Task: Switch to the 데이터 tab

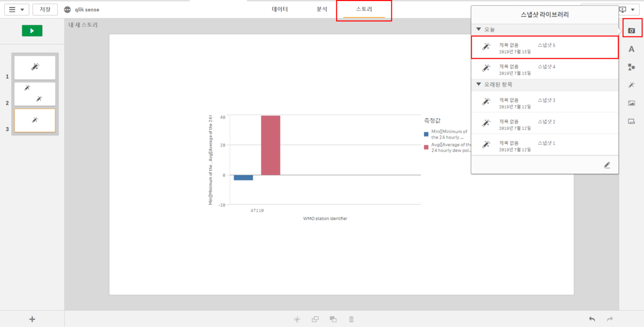Action: point(280,9)
